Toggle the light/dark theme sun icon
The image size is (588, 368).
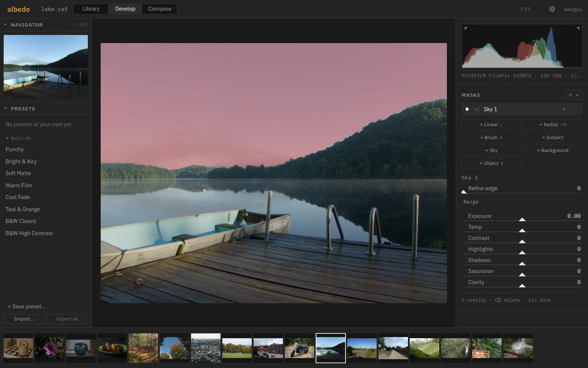pos(552,9)
